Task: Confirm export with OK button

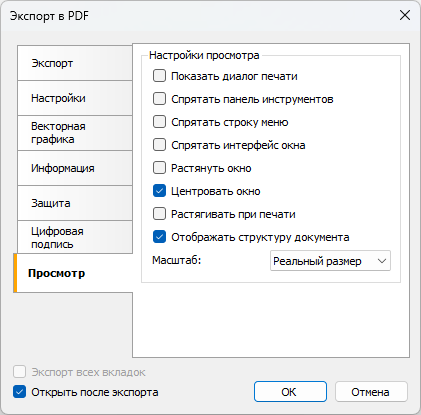Action: (x=290, y=392)
